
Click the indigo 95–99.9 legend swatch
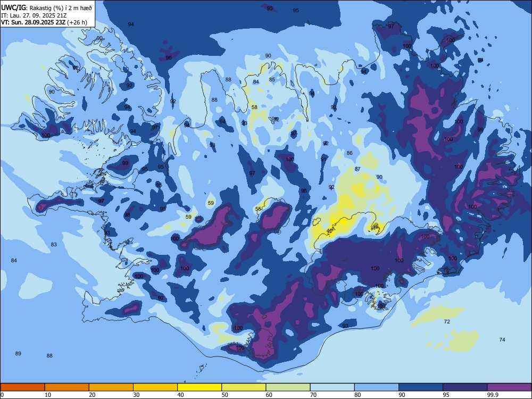(465, 387)
